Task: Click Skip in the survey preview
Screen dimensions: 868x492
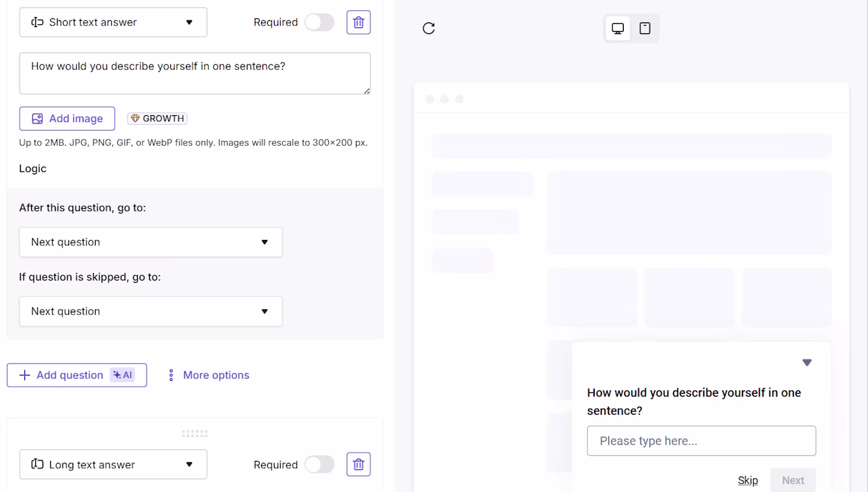Action: [x=748, y=480]
